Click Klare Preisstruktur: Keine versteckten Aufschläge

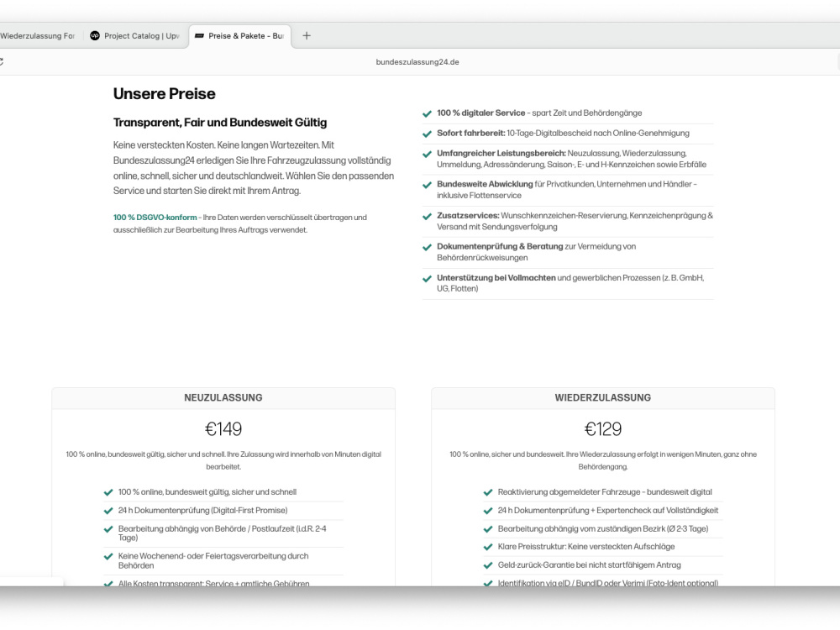point(586,547)
